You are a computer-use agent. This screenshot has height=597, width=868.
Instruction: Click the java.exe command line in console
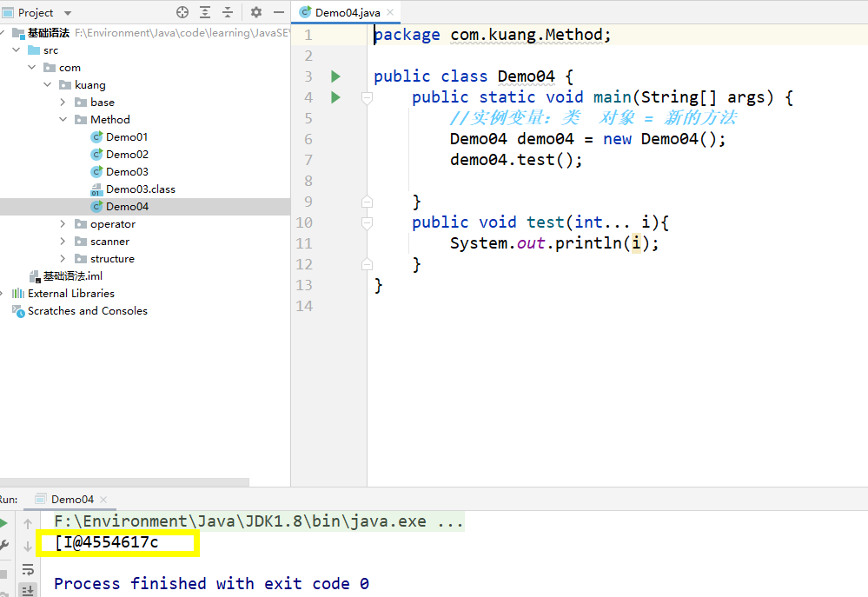point(259,521)
